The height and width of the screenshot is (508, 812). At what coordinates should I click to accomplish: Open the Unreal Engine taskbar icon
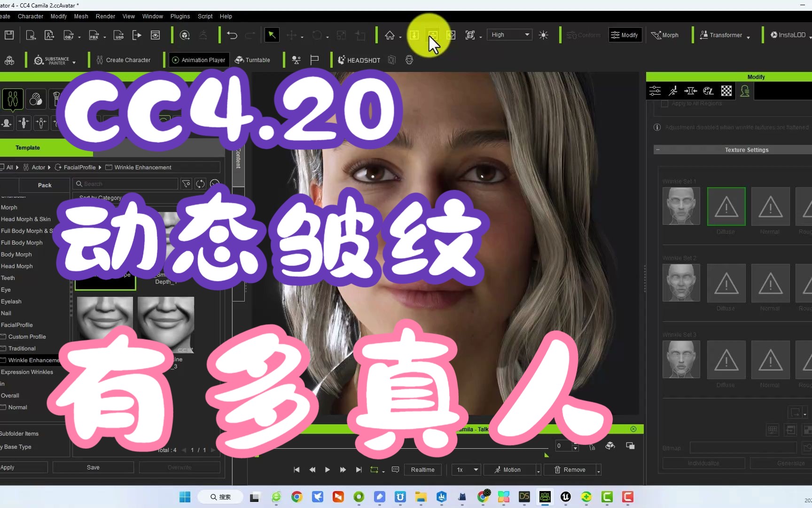(566, 497)
